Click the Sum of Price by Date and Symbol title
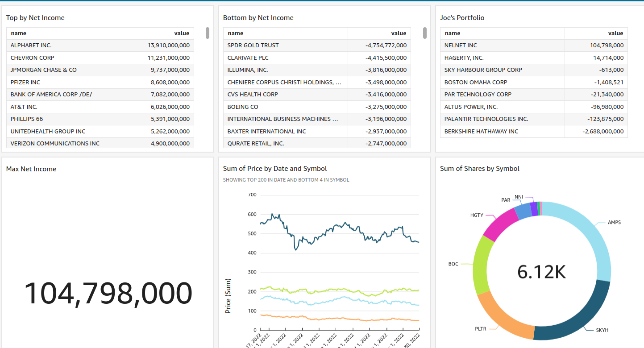Image resolution: width=644 pixels, height=348 pixels. (x=275, y=169)
